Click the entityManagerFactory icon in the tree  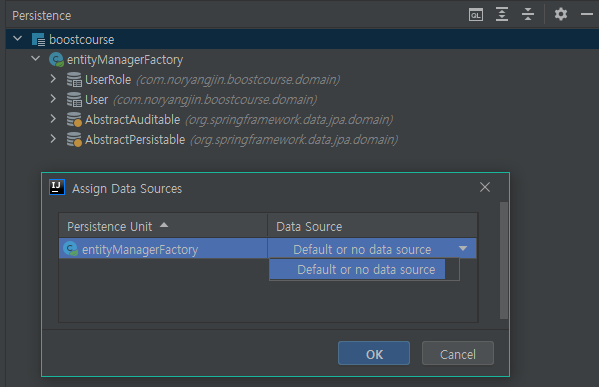click(56, 59)
